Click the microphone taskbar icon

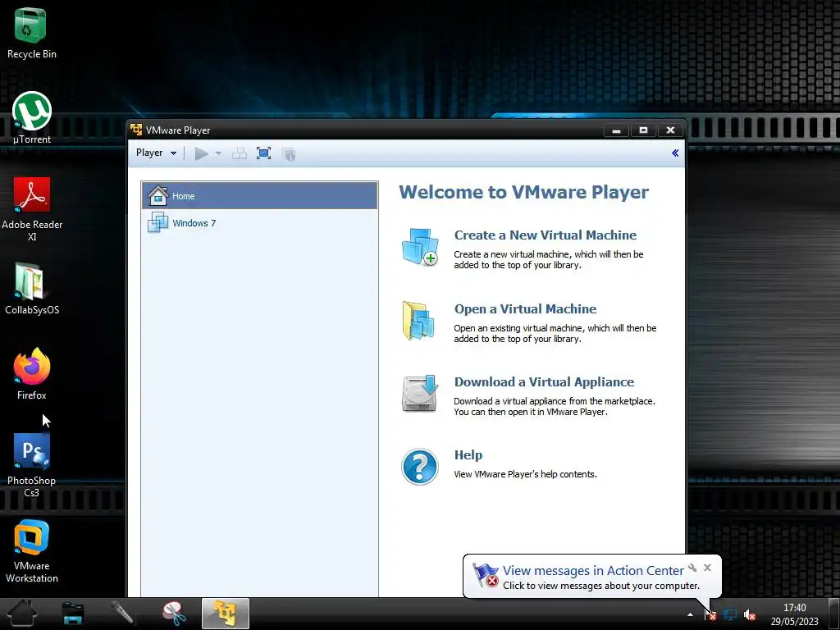tap(123, 614)
